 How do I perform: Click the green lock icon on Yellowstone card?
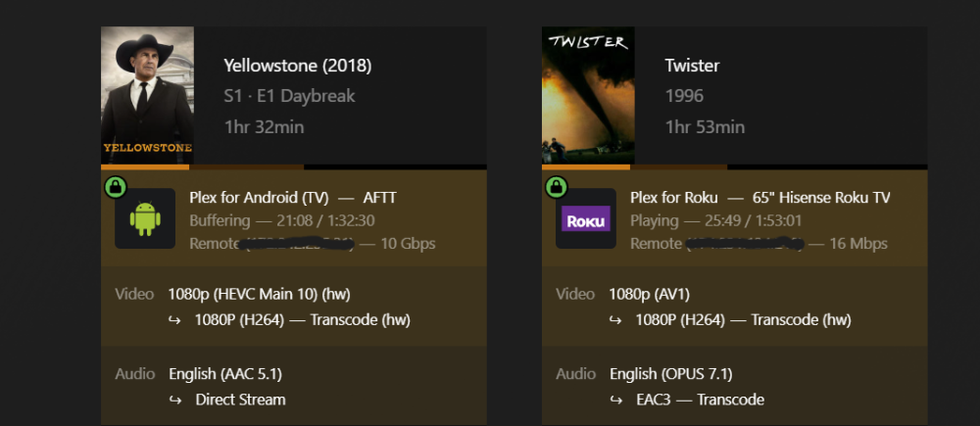[x=116, y=187]
